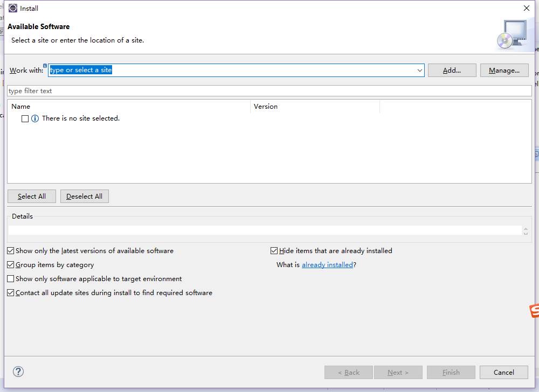The image size is (539, 392).
Task: Click the info icon beside no site message
Action: point(35,118)
